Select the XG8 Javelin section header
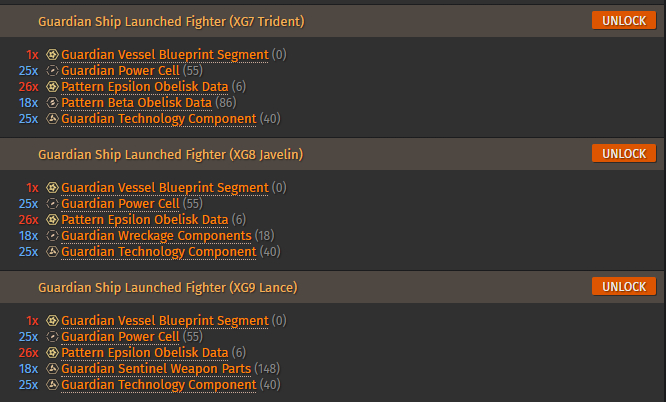The width and height of the screenshot is (666, 402). pos(332,154)
